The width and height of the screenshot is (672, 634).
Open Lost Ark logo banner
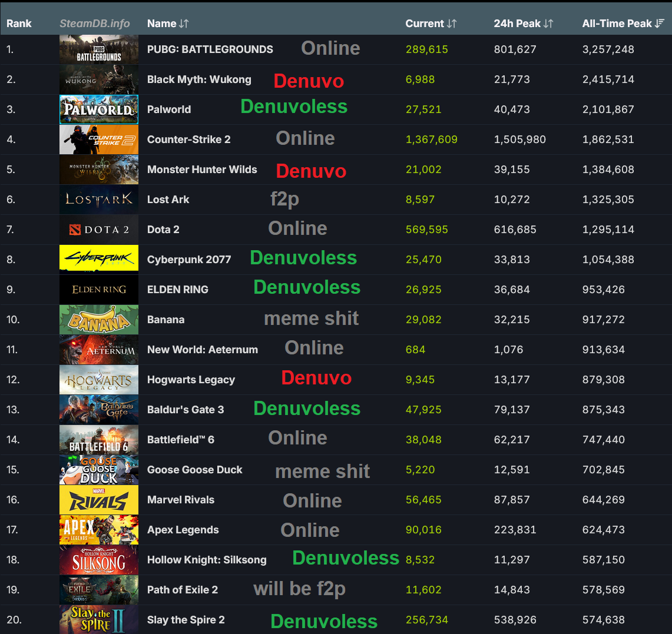[x=99, y=199]
